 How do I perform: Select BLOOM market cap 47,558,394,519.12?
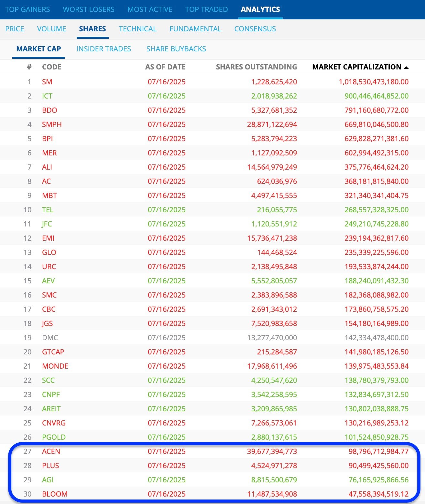tap(378, 494)
